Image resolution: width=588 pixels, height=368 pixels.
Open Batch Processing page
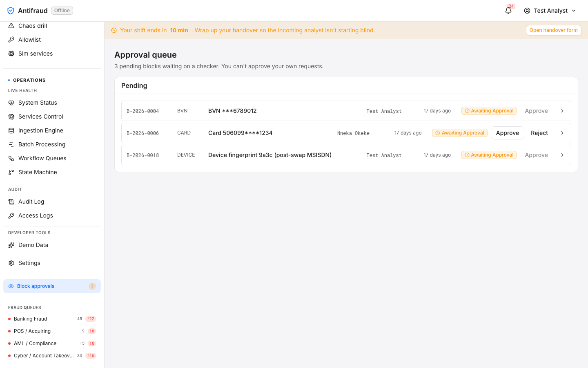[52, 144]
